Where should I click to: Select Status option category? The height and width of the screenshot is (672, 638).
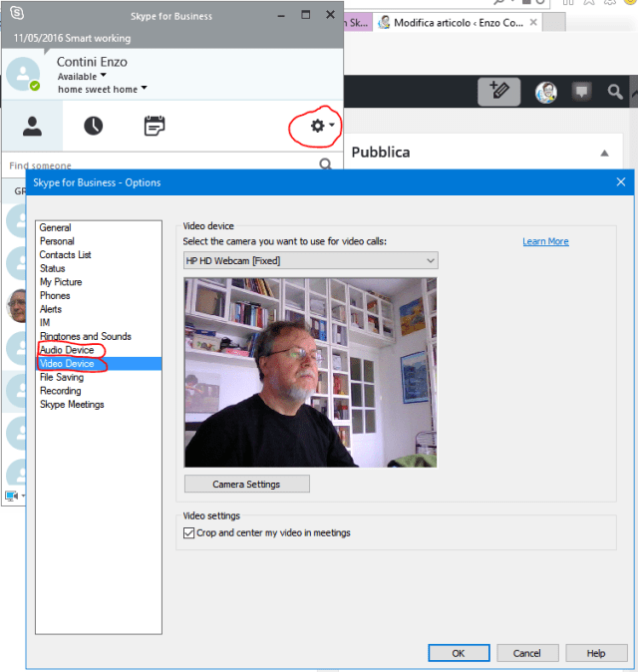(52, 268)
